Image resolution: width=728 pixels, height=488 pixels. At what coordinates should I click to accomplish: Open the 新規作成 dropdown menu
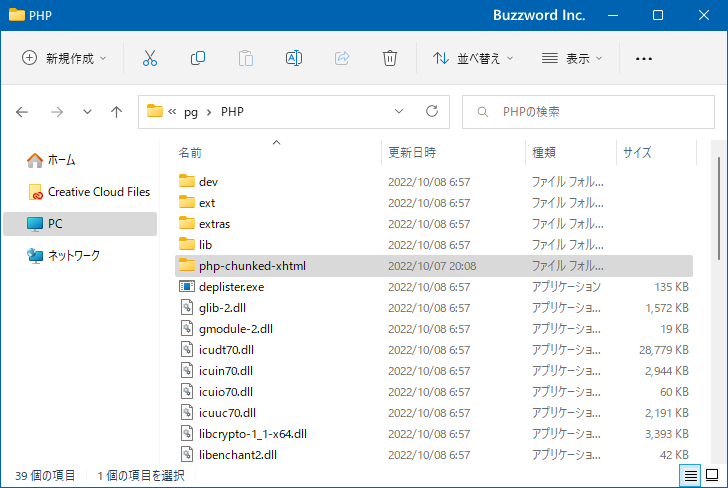(x=65, y=59)
